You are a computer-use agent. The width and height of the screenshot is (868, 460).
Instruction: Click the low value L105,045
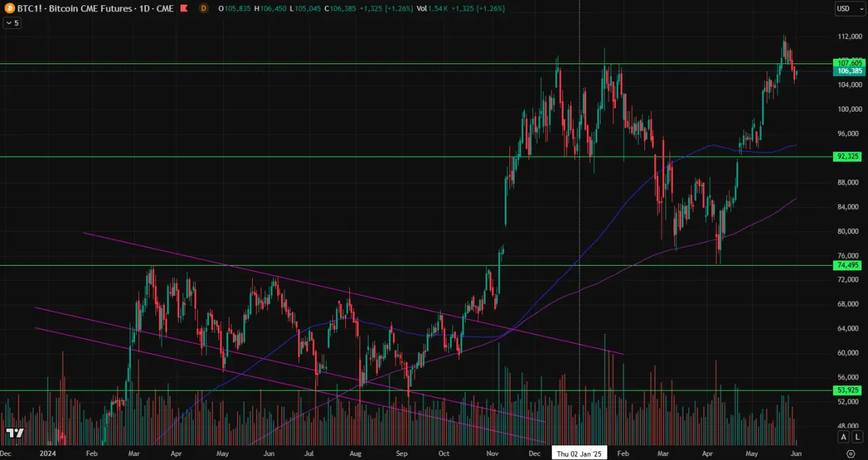[305, 8]
